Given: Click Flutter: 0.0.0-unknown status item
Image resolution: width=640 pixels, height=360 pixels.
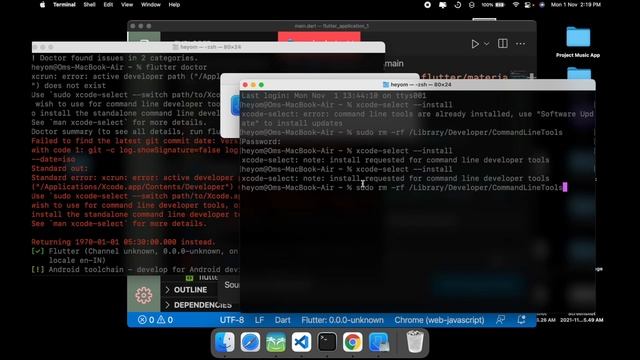Looking at the screenshot, I should pyautogui.click(x=342, y=320).
